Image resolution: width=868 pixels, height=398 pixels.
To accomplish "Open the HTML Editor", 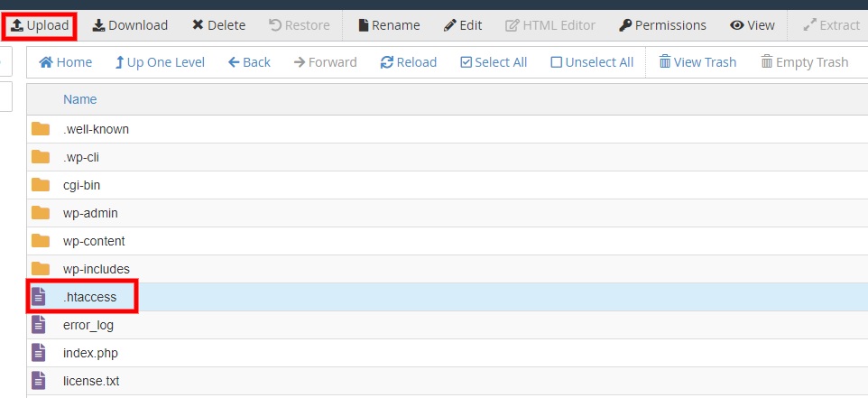I will 550,25.
